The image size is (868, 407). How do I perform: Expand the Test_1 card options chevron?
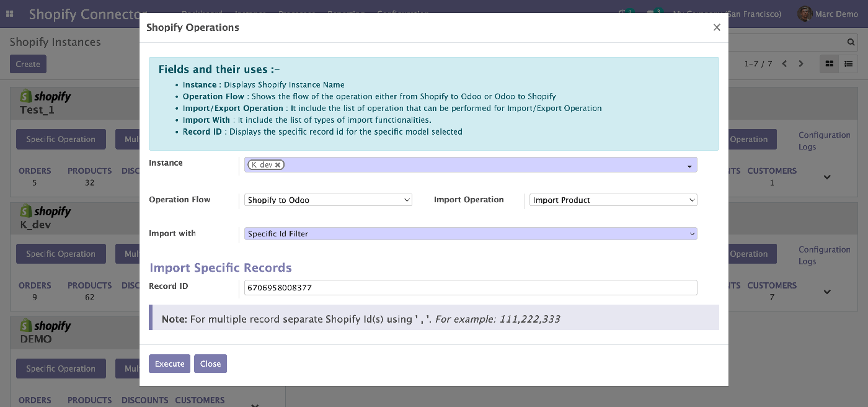(827, 177)
